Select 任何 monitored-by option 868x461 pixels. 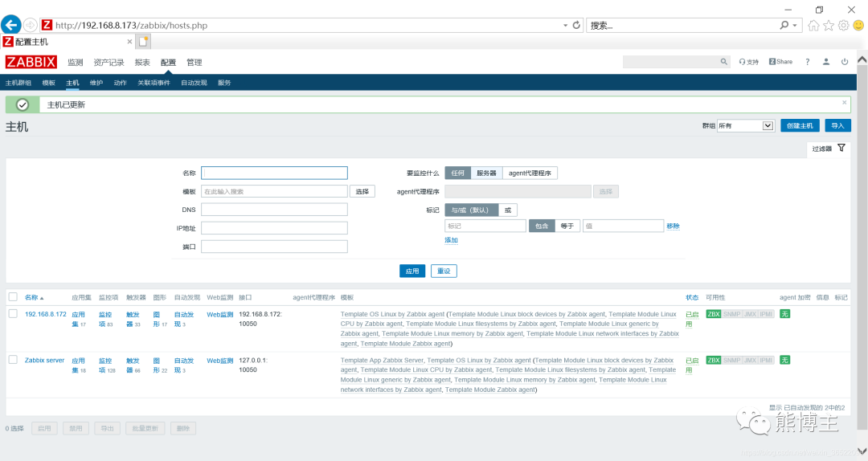458,173
